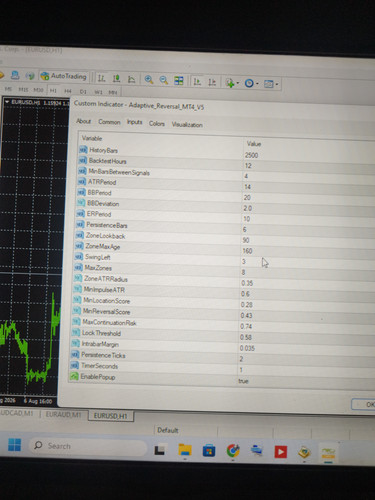Select H1 timeframe
Image resolution: width=375 pixels, height=500 pixels.
click(53, 90)
